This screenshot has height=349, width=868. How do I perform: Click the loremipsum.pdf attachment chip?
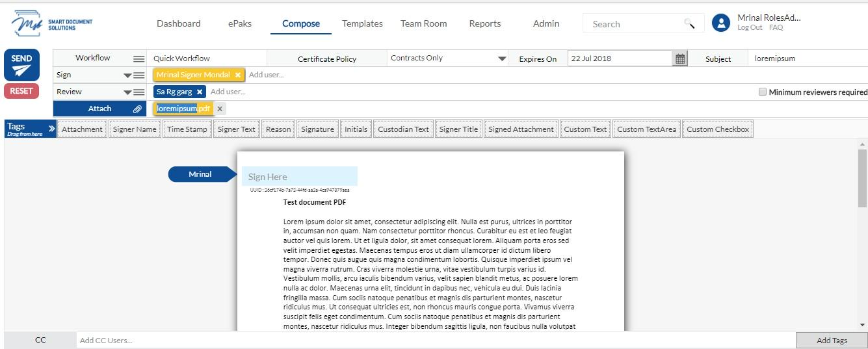[x=183, y=109]
